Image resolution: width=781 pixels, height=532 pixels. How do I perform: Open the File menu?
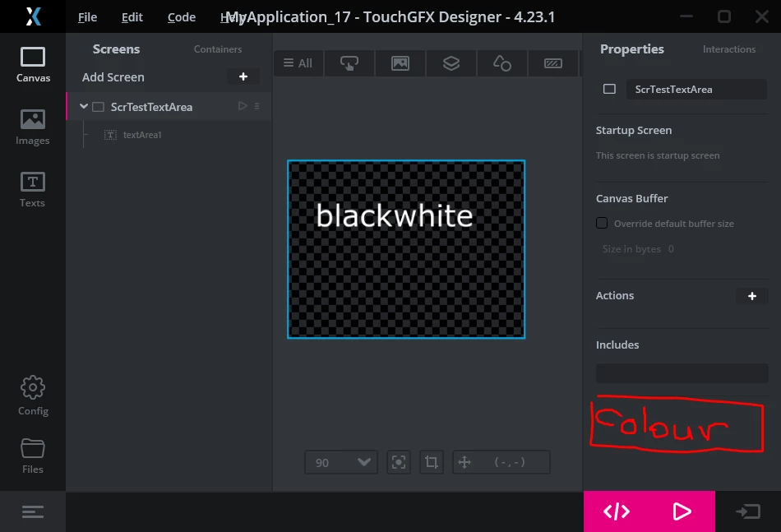click(x=88, y=17)
